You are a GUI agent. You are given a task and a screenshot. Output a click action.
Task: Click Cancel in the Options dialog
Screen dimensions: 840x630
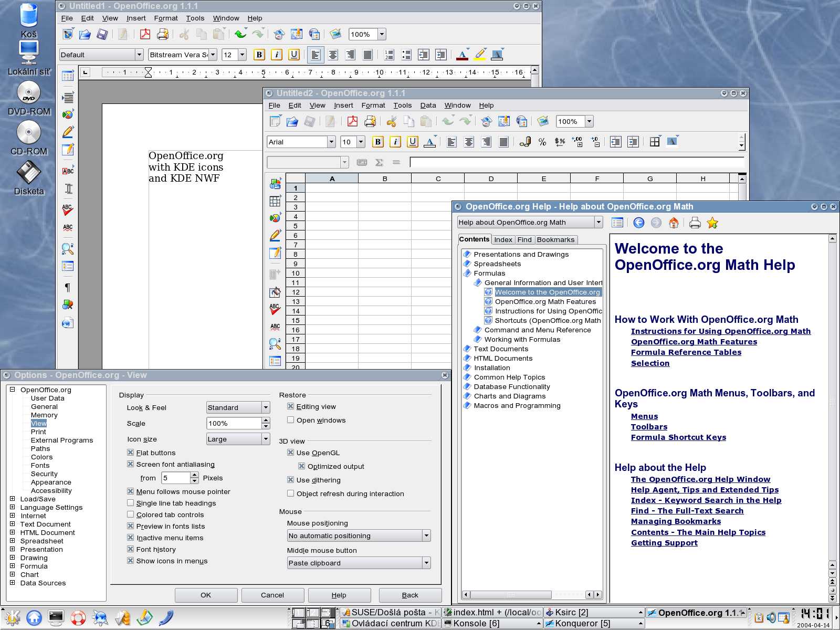pos(272,595)
